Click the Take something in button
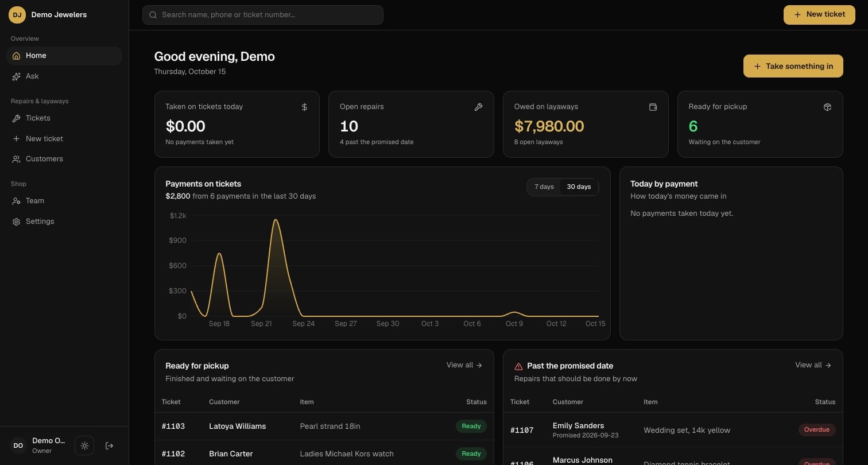 point(793,66)
